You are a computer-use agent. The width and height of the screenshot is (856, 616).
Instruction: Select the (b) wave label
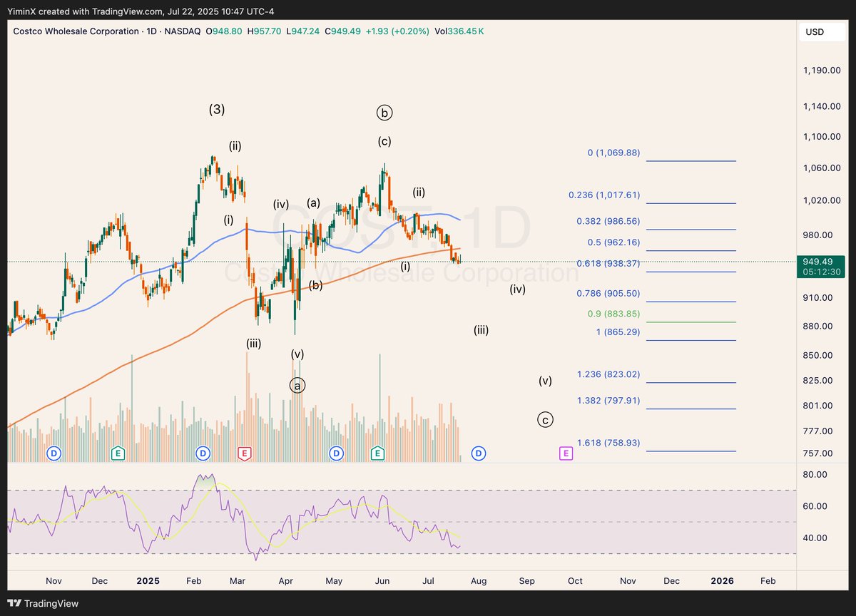pos(316,285)
